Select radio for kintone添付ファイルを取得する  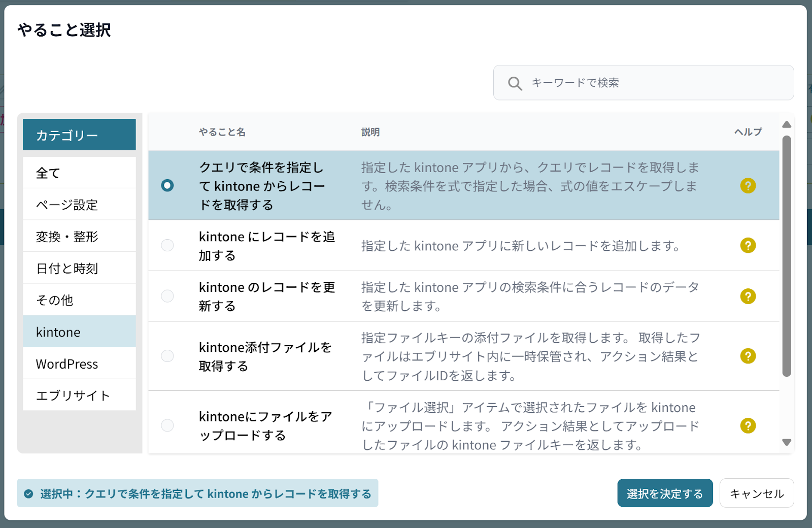click(167, 356)
